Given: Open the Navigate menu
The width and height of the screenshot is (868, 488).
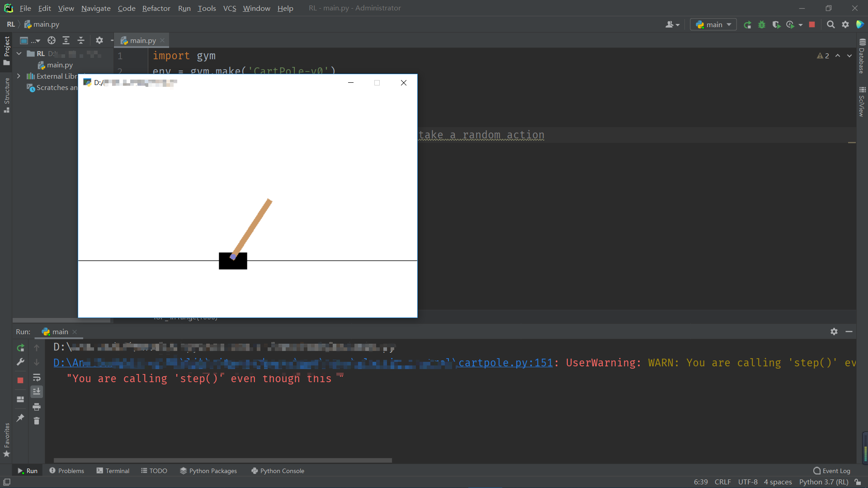Looking at the screenshot, I should (x=96, y=8).
